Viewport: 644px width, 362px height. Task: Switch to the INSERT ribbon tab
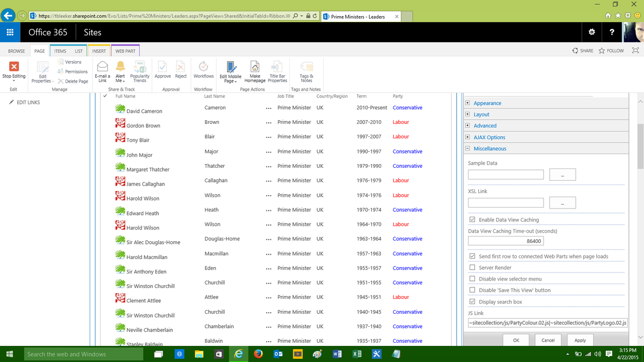99,51
